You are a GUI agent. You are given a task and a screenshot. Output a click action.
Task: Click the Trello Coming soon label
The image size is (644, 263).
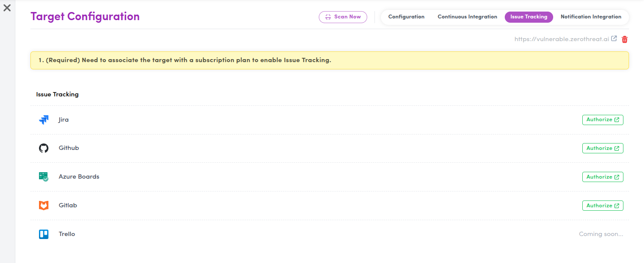pos(601,234)
